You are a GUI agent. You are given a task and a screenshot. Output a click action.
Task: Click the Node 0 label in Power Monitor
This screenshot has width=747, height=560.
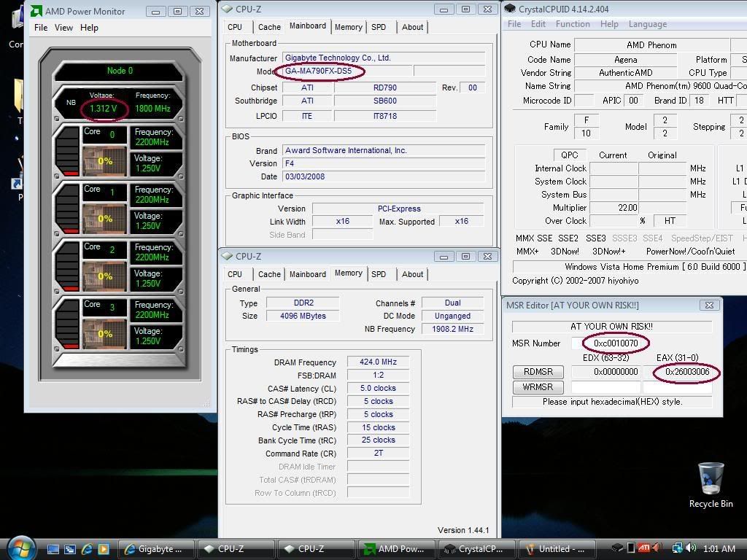tap(120, 71)
